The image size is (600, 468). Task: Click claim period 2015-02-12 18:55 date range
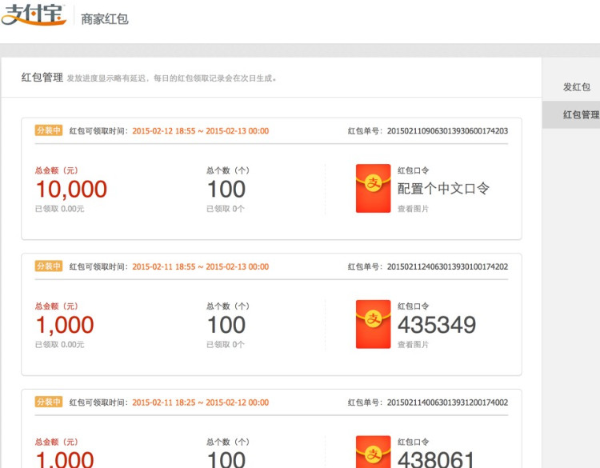[200, 131]
